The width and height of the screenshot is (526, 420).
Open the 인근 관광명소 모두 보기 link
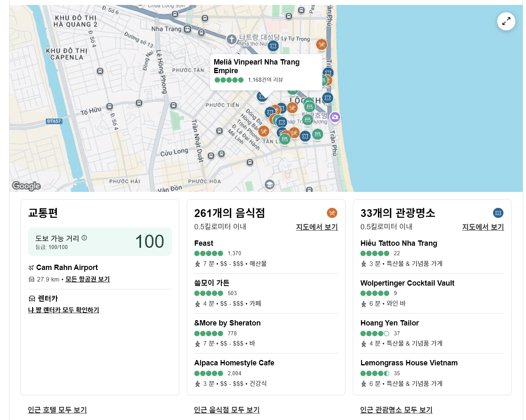click(396, 410)
